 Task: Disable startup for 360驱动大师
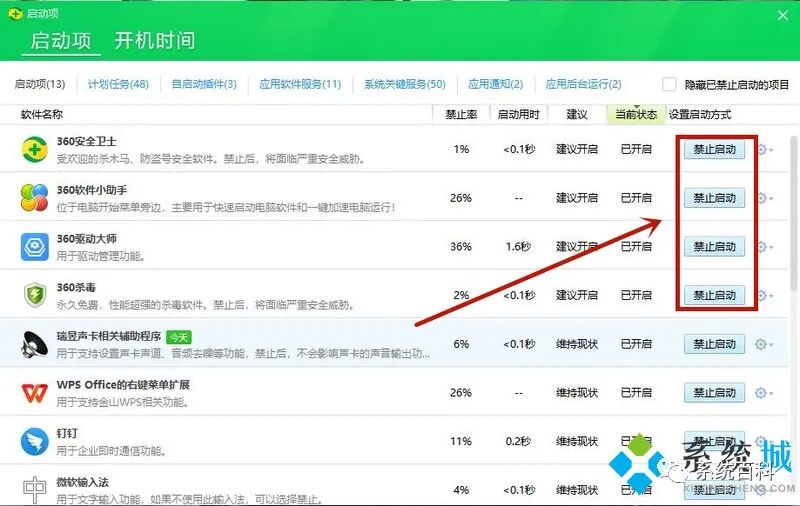click(714, 247)
